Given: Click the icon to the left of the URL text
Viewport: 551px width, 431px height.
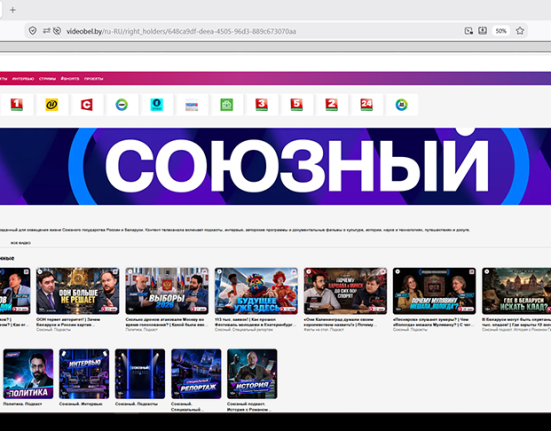Looking at the screenshot, I should pyautogui.click(x=57, y=31).
